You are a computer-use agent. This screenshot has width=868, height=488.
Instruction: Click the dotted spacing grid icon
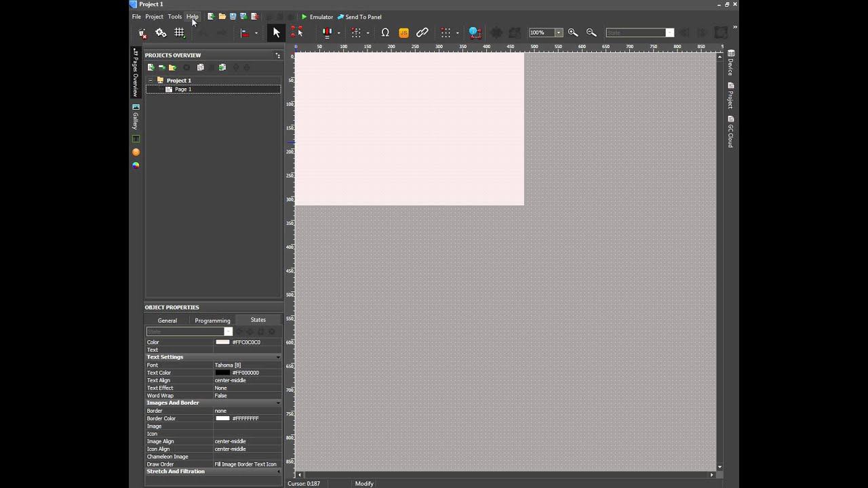point(446,33)
